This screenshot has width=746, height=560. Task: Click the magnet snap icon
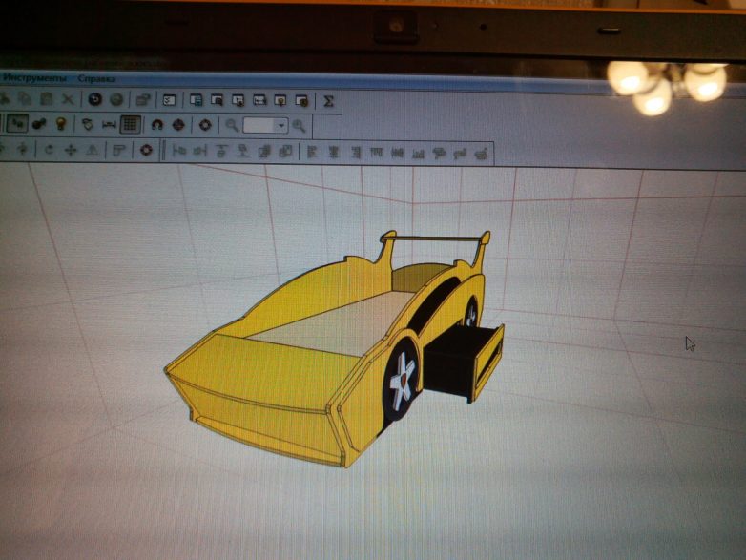(156, 124)
